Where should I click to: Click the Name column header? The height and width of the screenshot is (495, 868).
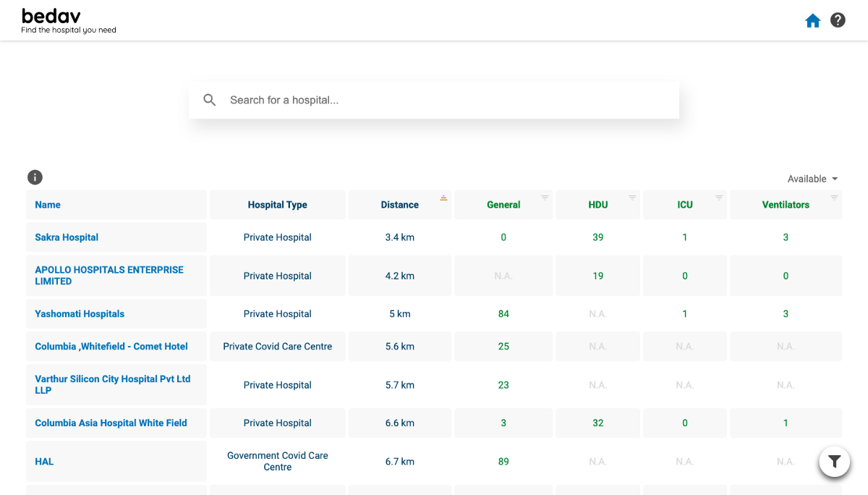48,205
